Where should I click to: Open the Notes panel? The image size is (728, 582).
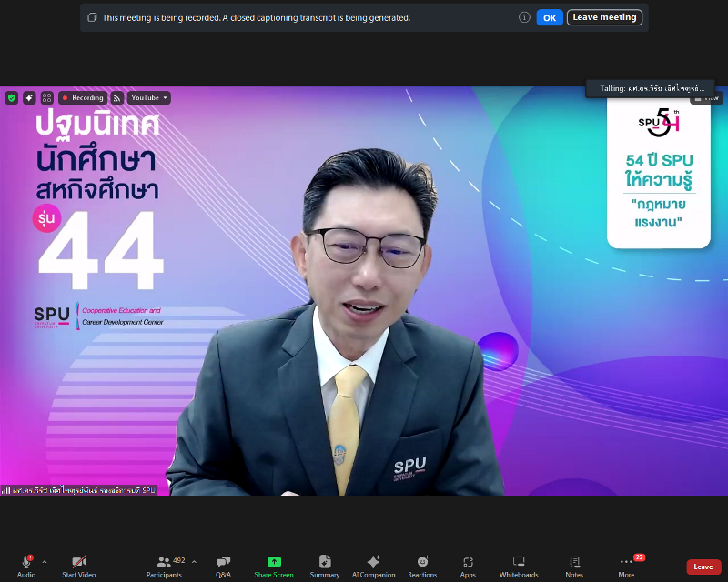[574, 567]
